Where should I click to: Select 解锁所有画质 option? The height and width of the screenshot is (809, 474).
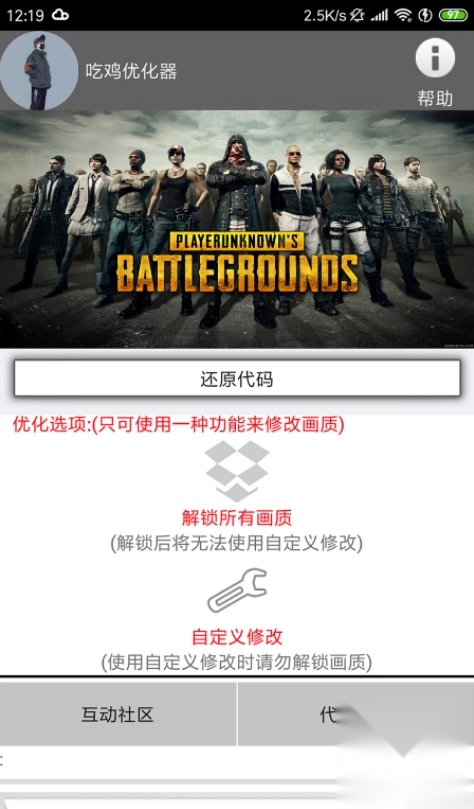[x=237, y=517]
